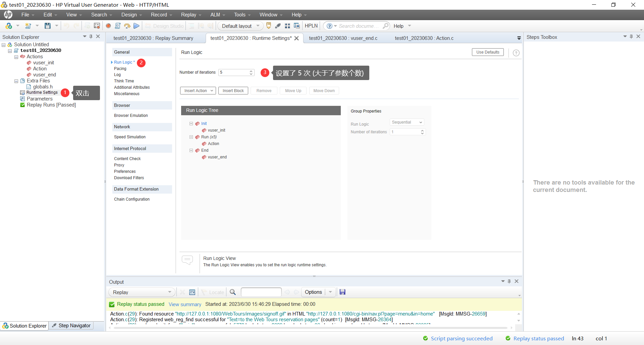Viewport: 644px width, 345px height.
Task: Pin the Output panel
Action: 509,281
